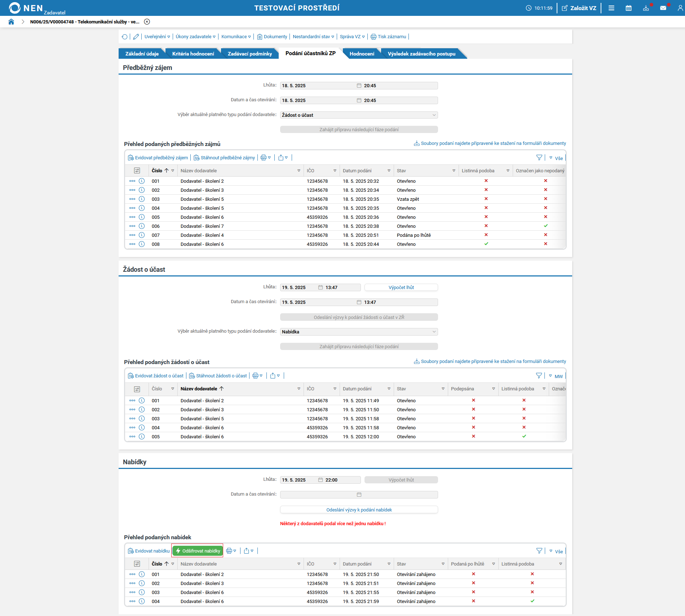This screenshot has width=685, height=616.
Task: Open the Žádost o účast type combo box
Action: click(359, 115)
